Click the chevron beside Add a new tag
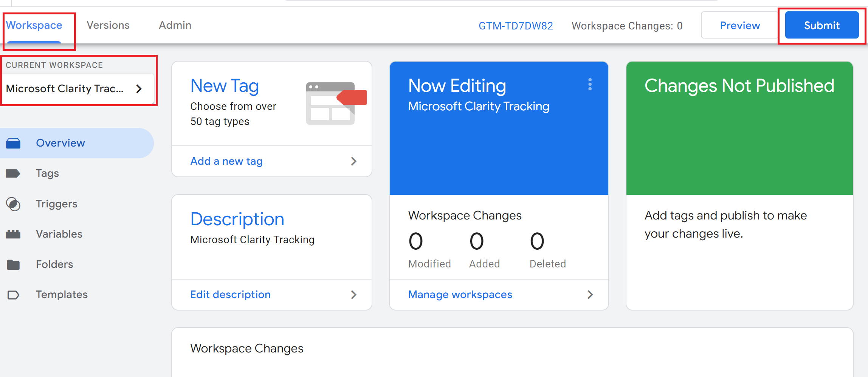Viewport: 868px width, 377px height. (x=353, y=161)
